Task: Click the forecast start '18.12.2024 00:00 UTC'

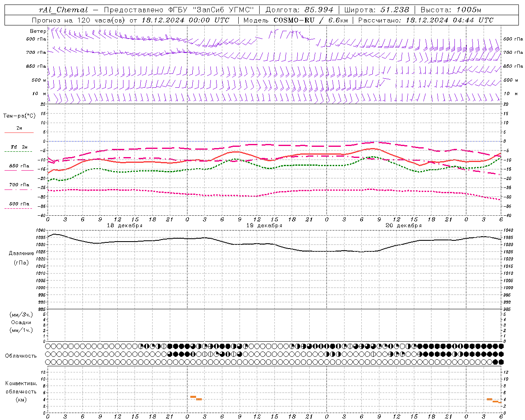Action: (x=185, y=20)
